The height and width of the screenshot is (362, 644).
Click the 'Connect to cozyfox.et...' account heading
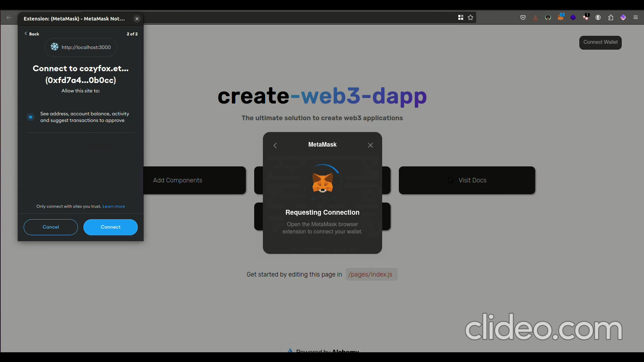click(81, 74)
